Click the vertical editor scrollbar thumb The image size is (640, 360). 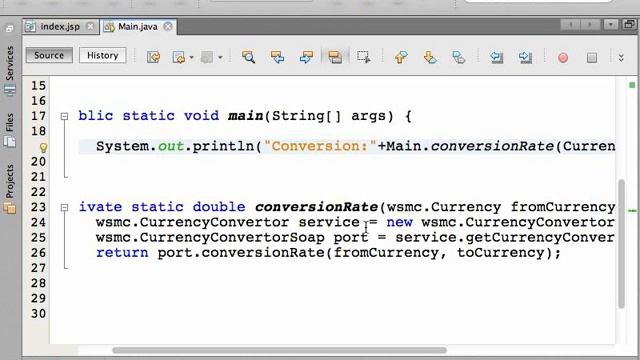[x=621, y=244]
